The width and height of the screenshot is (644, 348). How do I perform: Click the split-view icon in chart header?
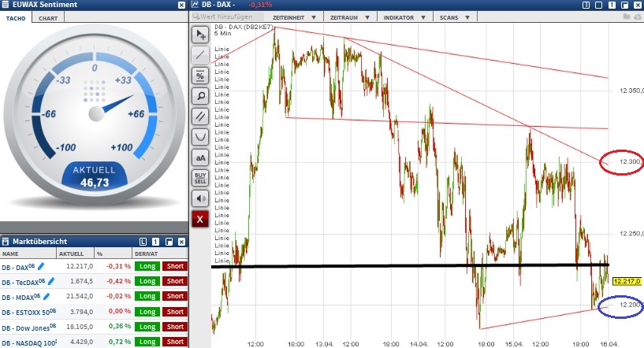tap(586, 5)
